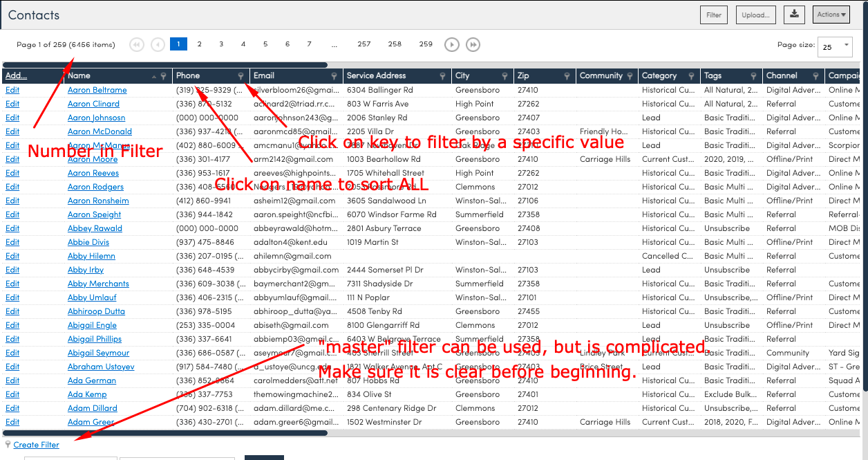The width and height of the screenshot is (868, 460).
Task: Open filter icon in Phone column header
Action: pyautogui.click(x=240, y=76)
